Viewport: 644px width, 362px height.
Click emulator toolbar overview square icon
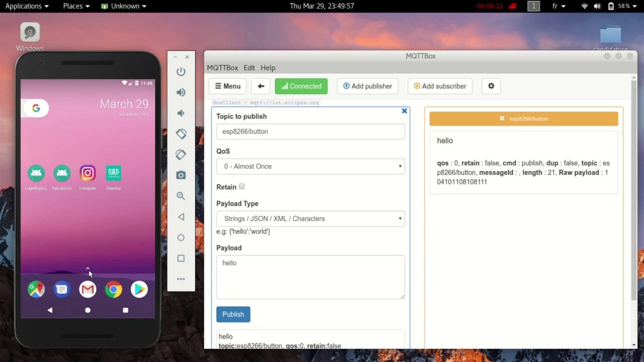coord(181,258)
